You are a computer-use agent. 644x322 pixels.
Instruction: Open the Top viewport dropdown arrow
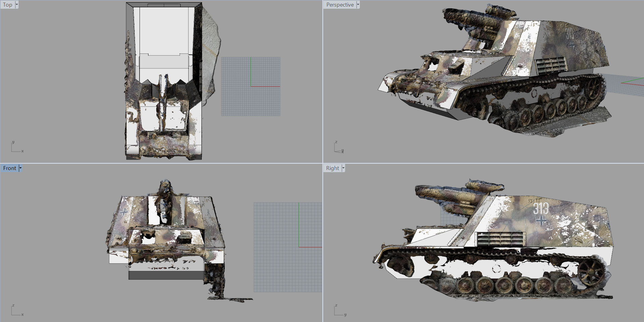pos(17,5)
